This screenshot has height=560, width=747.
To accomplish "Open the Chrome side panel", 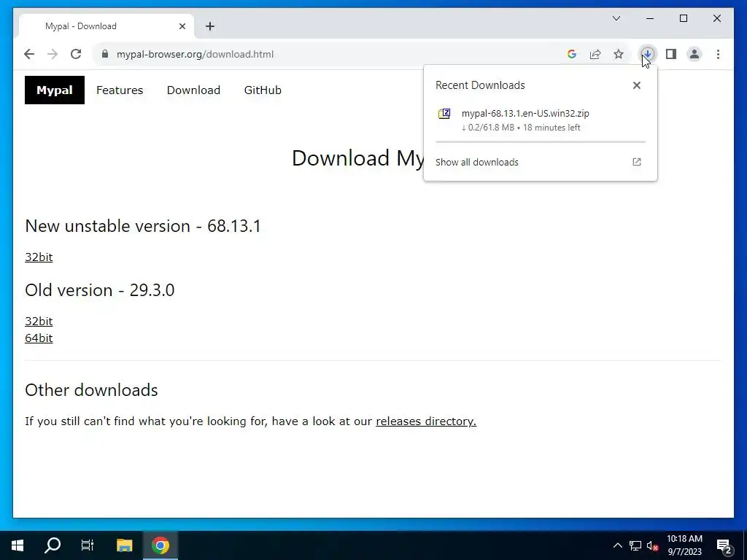I will click(671, 54).
